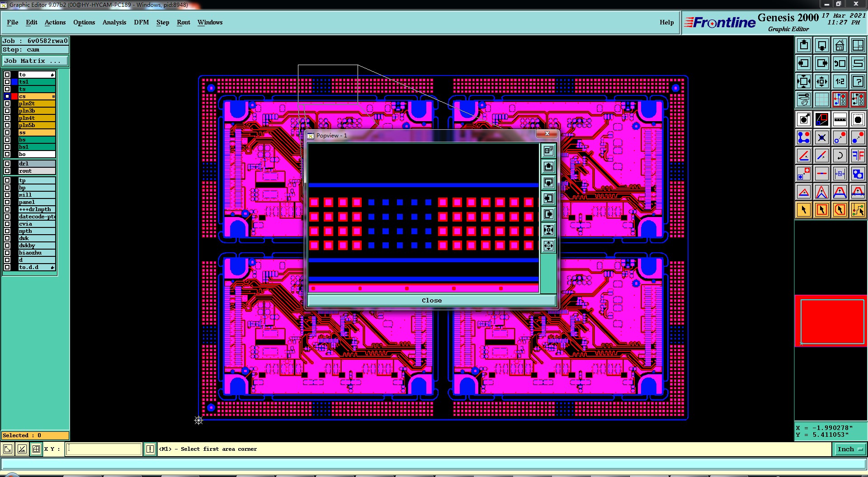Click the Home view house icon

(x=840, y=45)
